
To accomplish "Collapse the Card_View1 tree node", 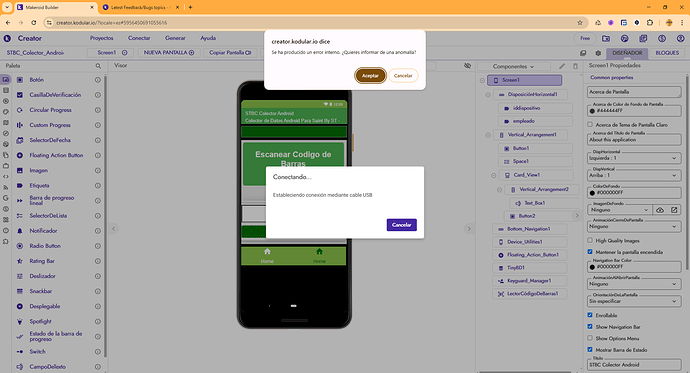I will pos(494,175).
